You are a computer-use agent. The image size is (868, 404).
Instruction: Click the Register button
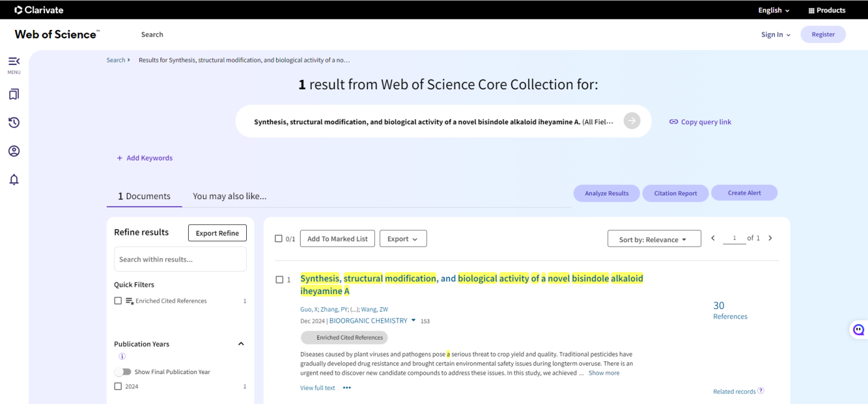click(823, 34)
